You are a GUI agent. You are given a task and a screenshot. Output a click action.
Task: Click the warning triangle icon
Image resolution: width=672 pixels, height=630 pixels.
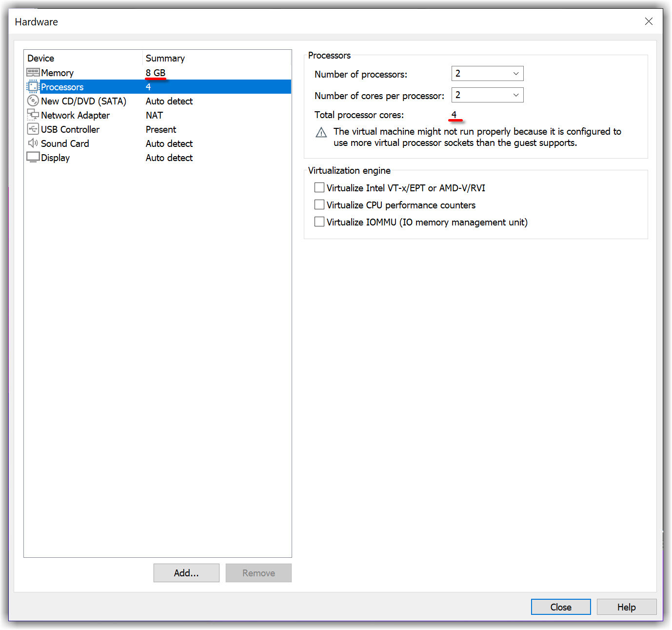321,133
